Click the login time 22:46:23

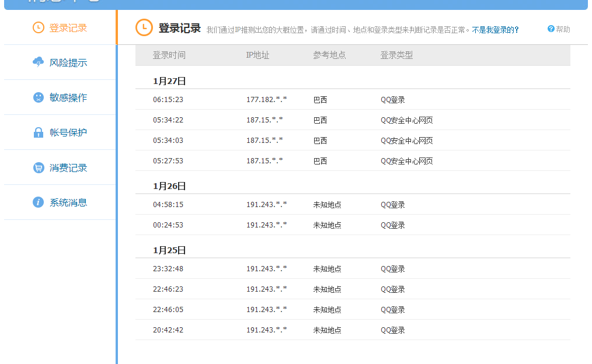pos(168,289)
